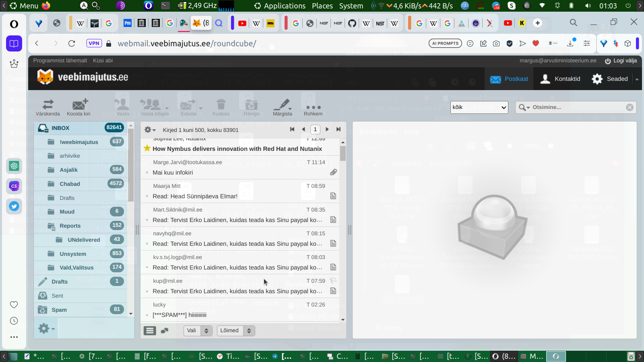The image size is (644, 362).
Task: Open the Seaded settings tab
Action: tap(610, 79)
